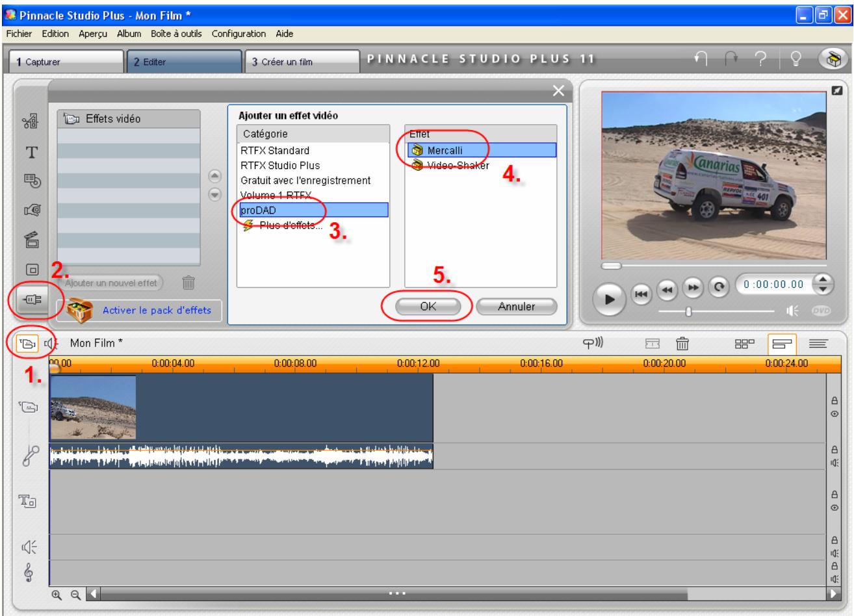Click the sound effects track icon
The height and width of the screenshot is (616, 854).
coord(29,548)
